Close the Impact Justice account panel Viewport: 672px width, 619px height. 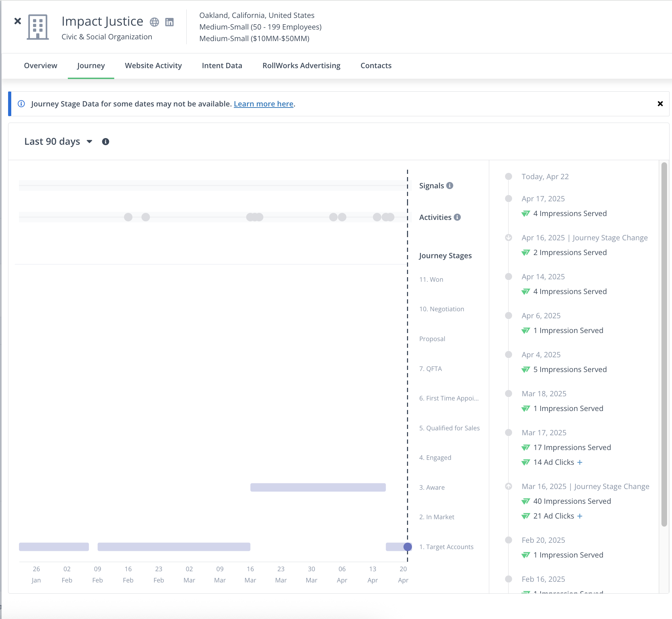[x=18, y=21]
